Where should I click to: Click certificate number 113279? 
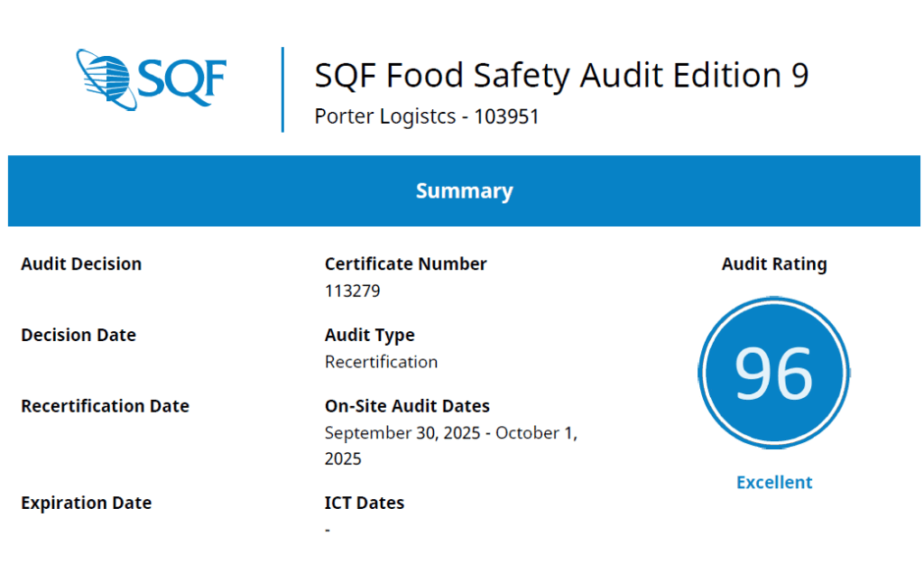point(353,291)
